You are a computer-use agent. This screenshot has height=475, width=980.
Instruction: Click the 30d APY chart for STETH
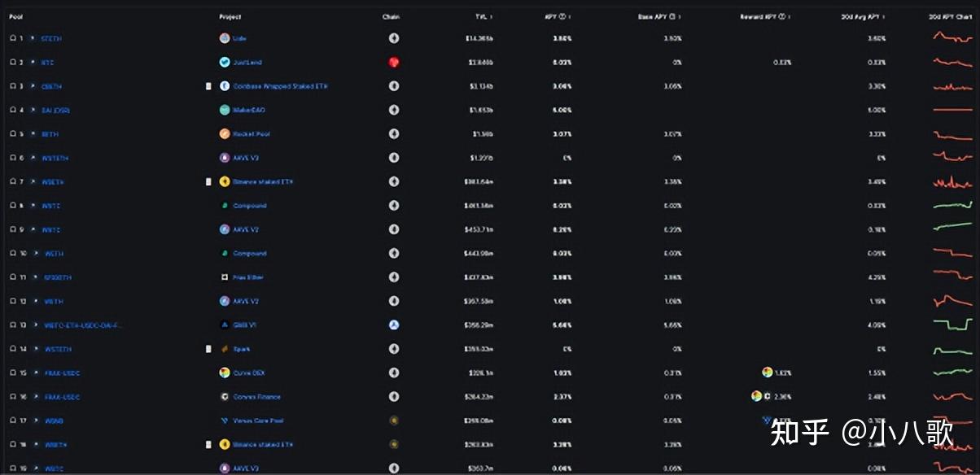point(951,38)
